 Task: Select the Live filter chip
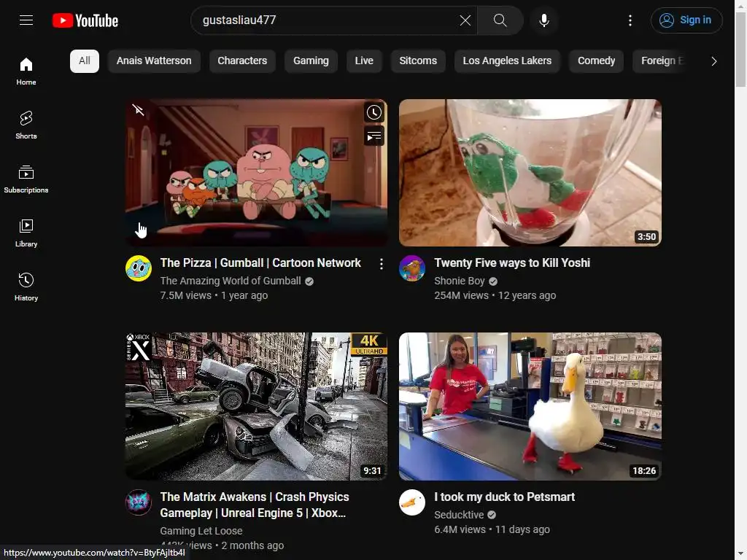coord(364,61)
